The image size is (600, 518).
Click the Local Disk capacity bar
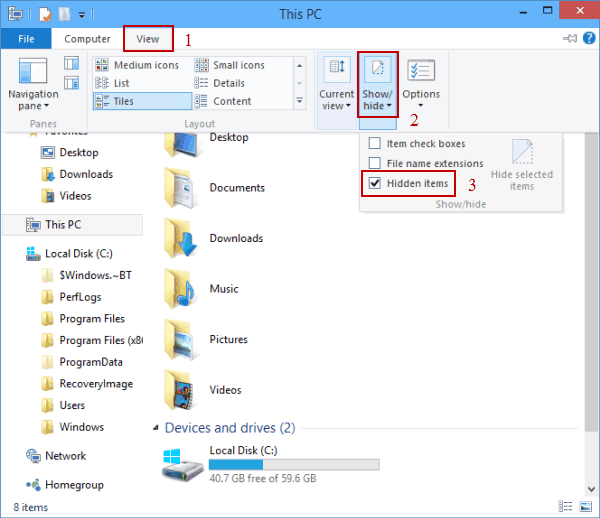pos(294,464)
